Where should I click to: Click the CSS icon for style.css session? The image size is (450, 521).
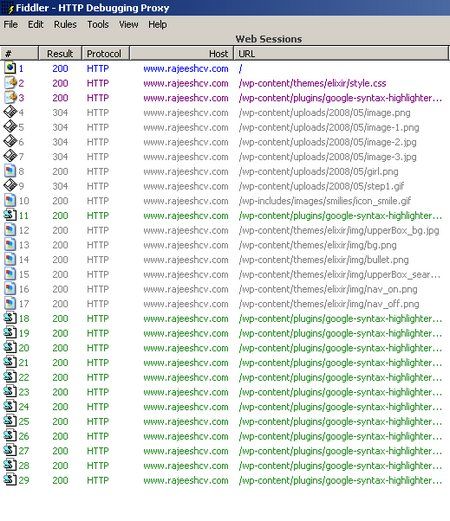point(10,83)
